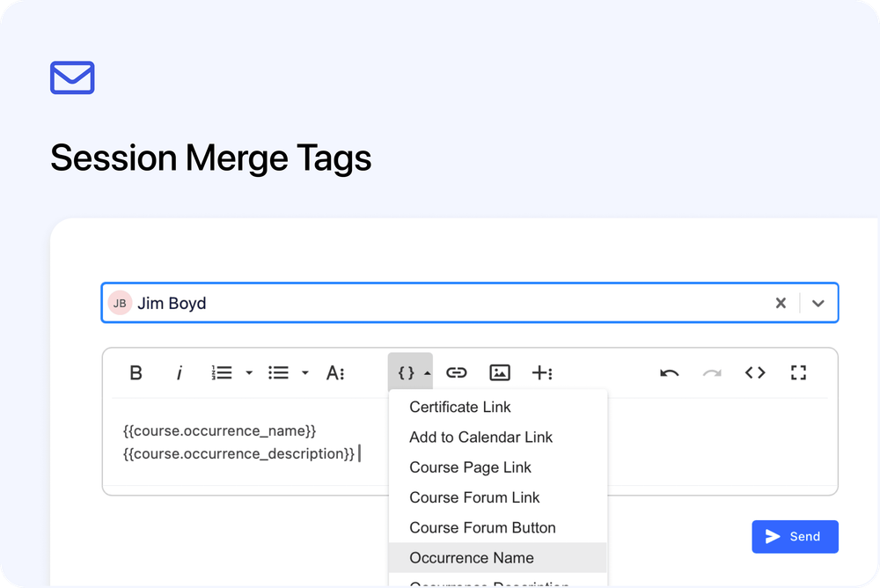
Task: Undo the last edit
Action: tap(669, 372)
